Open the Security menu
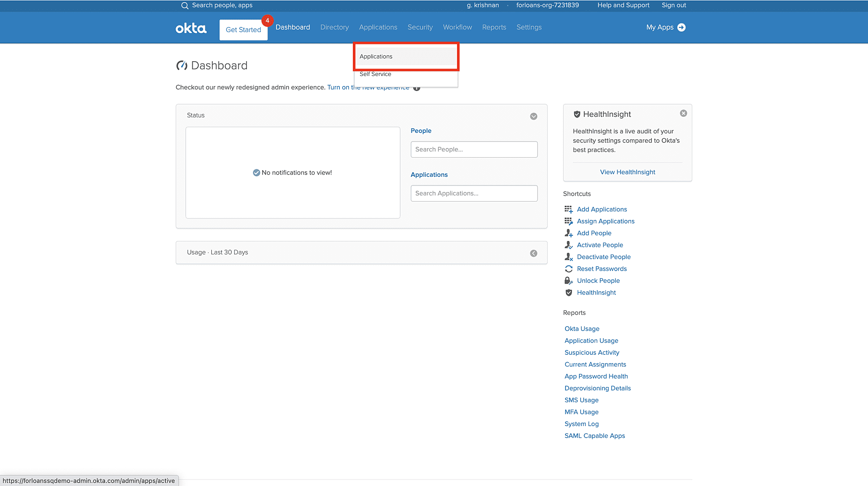The image size is (868, 486). coord(420,27)
